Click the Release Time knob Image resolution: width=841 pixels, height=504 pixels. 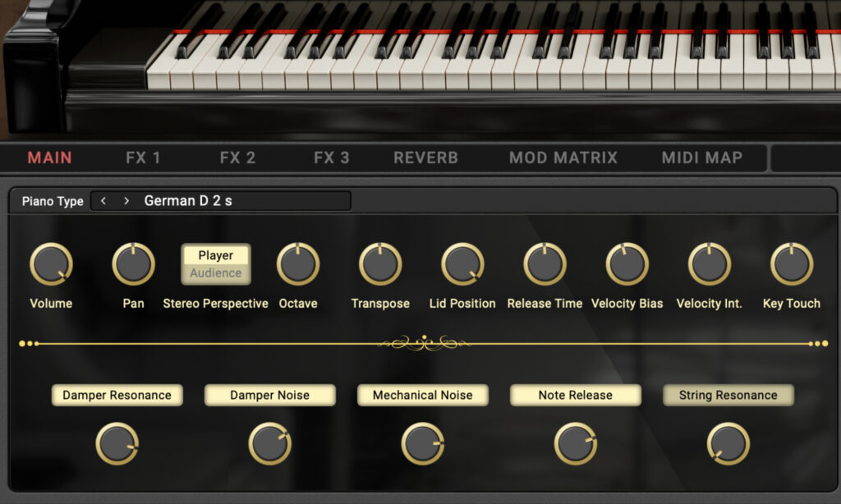(x=545, y=263)
